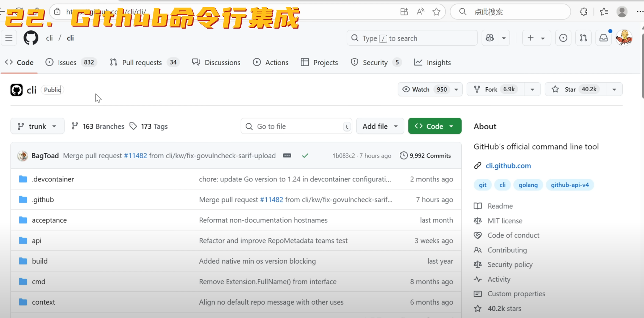
Task: Open the browser profile icon
Action: point(622,12)
